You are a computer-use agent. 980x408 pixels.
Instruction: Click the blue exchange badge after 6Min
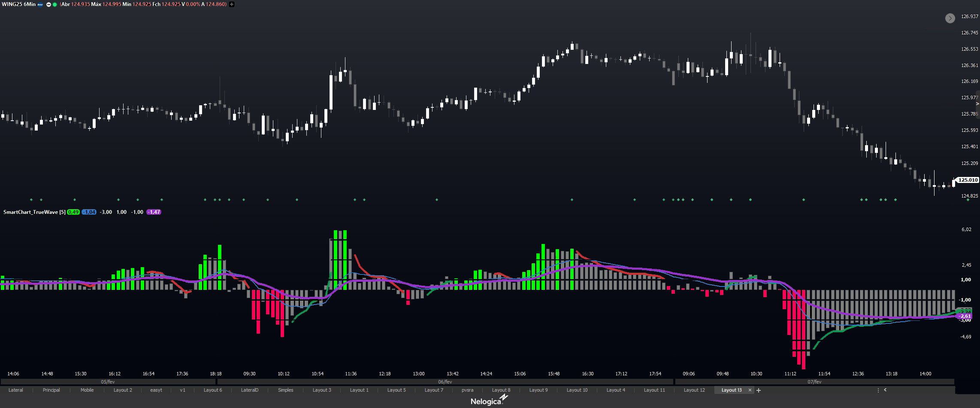coord(40,4)
